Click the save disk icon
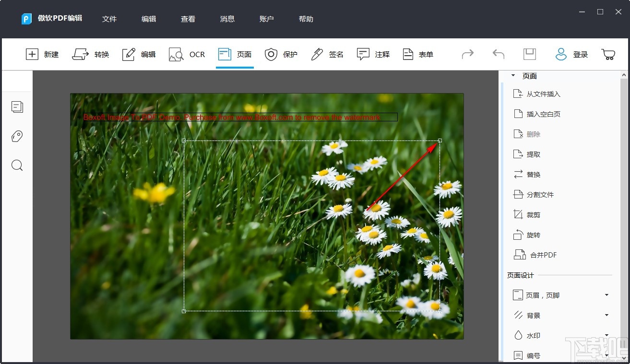 coord(530,54)
